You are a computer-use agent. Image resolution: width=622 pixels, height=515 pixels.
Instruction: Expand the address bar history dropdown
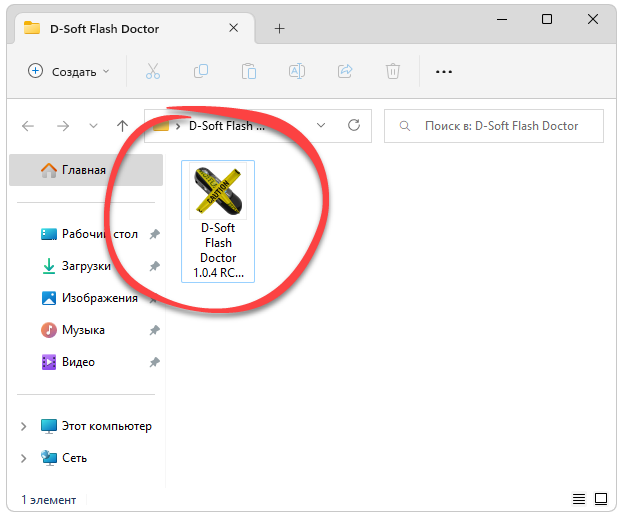click(x=321, y=125)
